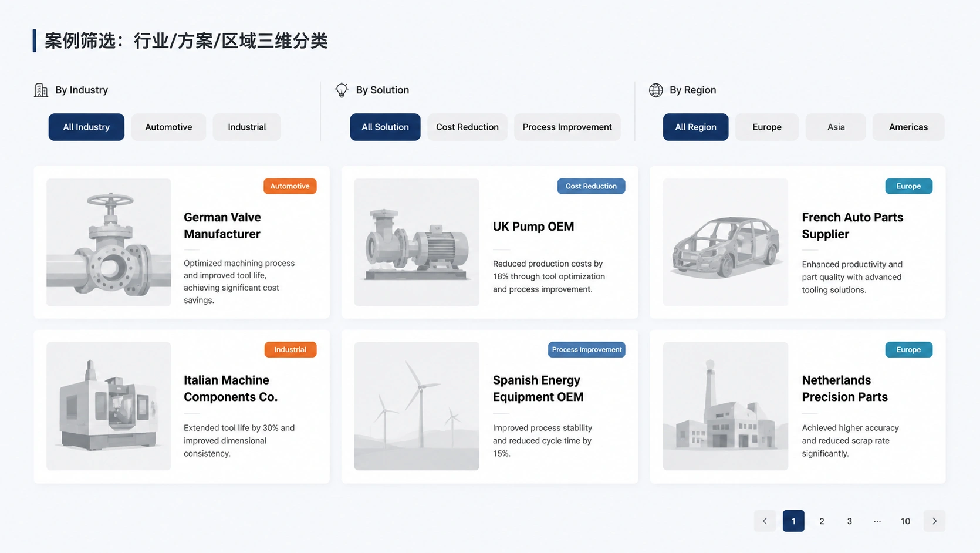Open UK Pump OEM case title
This screenshot has height=553, width=980.
pos(533,227)
